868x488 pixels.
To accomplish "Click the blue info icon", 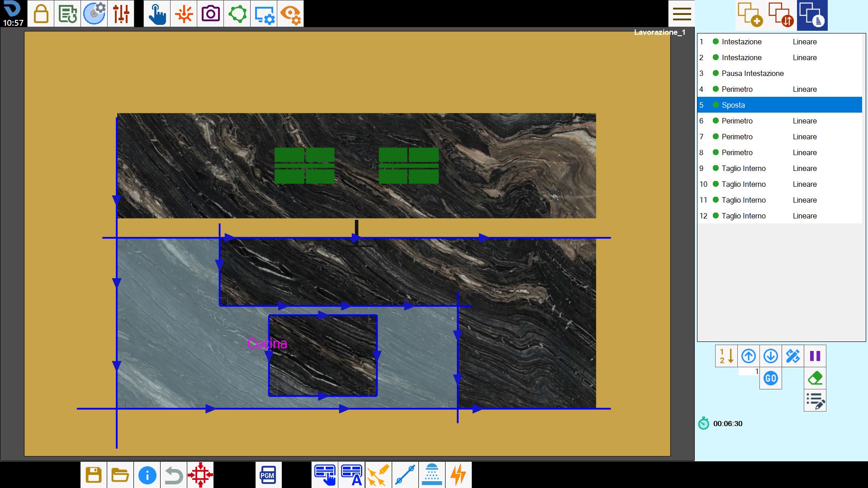I will (x=147, y=475).
